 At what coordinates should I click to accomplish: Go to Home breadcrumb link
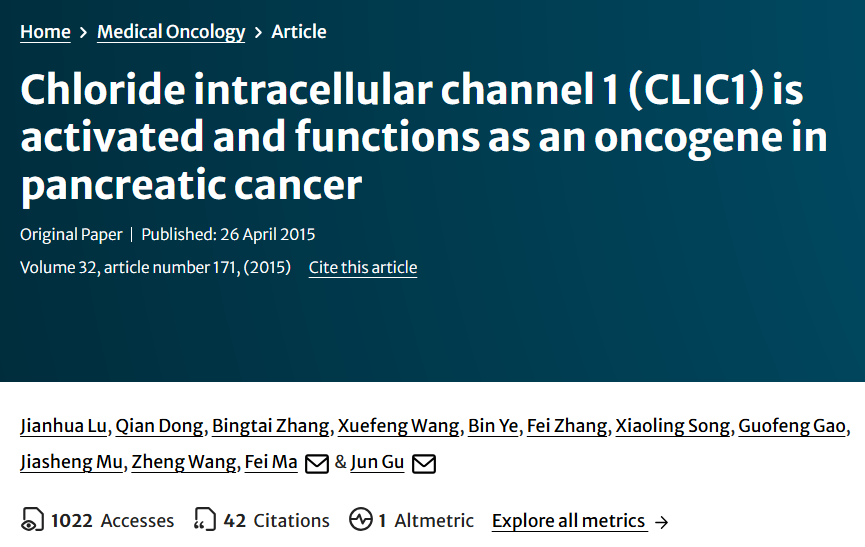pos(45,32)
